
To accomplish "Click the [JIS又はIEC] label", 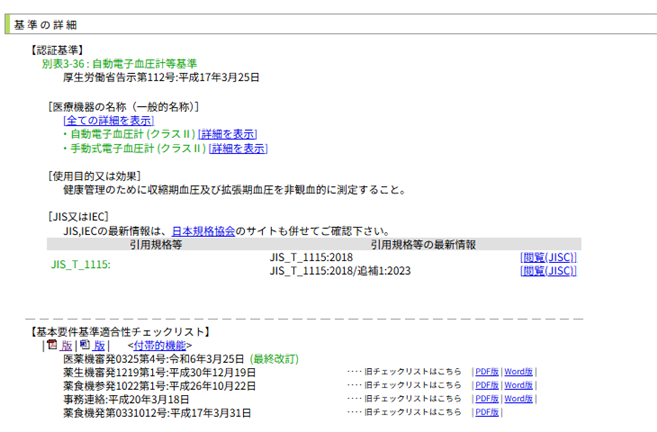I will point(78,217).
